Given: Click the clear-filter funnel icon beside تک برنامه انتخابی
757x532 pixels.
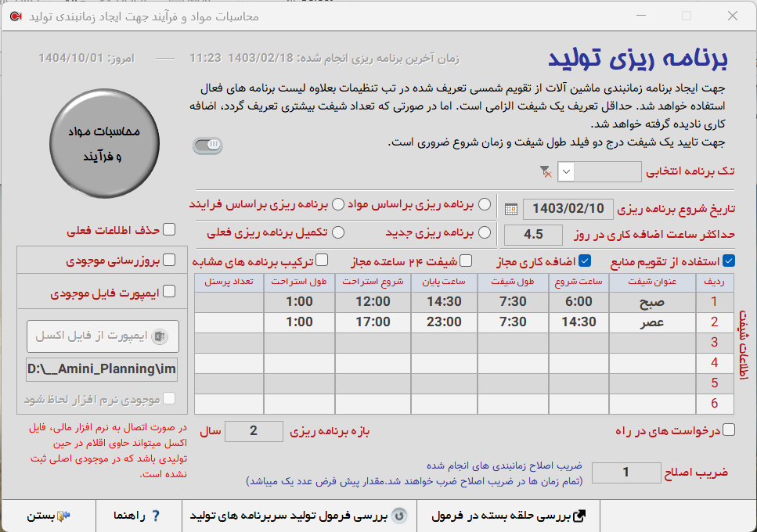Looking at the screenshot, I should point(543,171).
